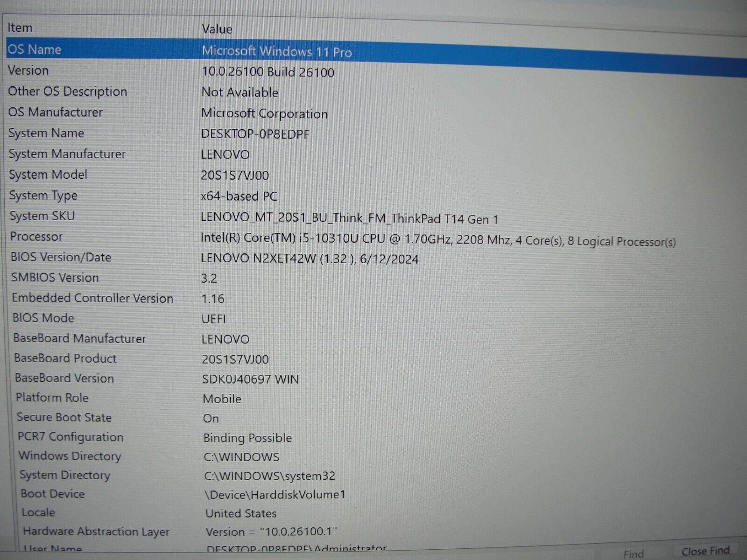
Task: Select the User Name row at the bottom
Action: tap(187, 549)
